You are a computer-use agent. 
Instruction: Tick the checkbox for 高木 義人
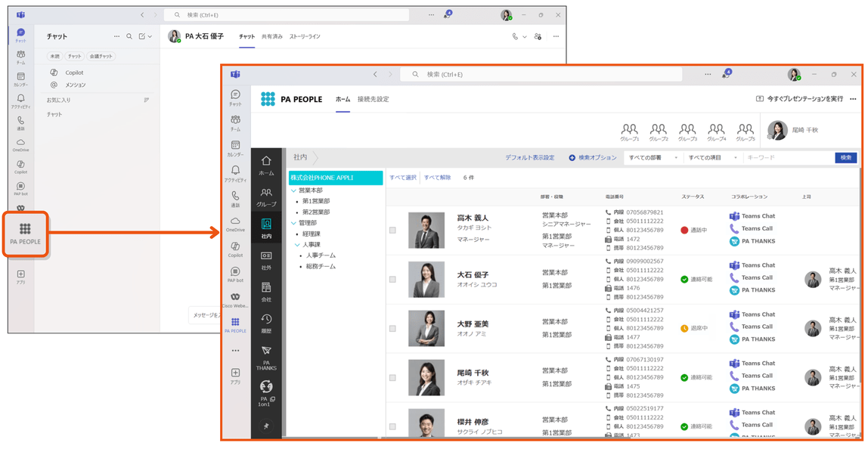click(x=392, y=231)
